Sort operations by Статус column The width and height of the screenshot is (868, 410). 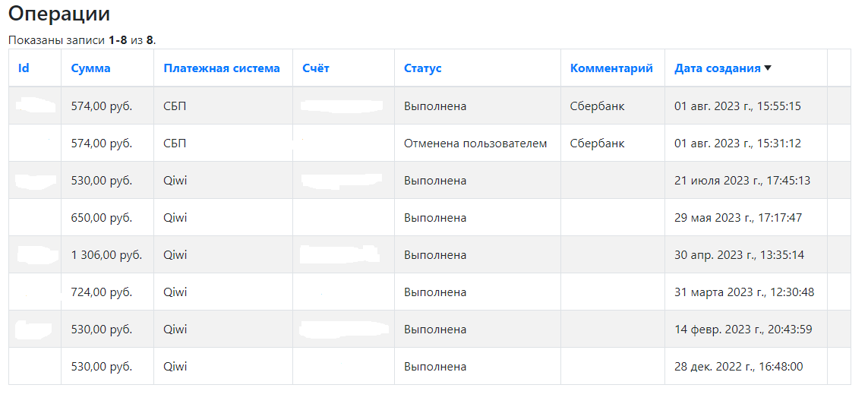(x=422, y=68)
